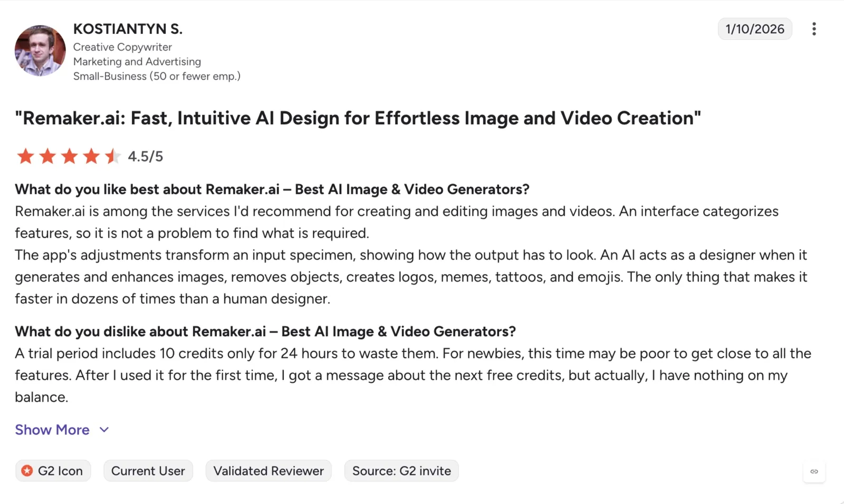Click the Creative Copywriter job title
This screenshot has width=844, height=504.
click(x=122, y=47)
